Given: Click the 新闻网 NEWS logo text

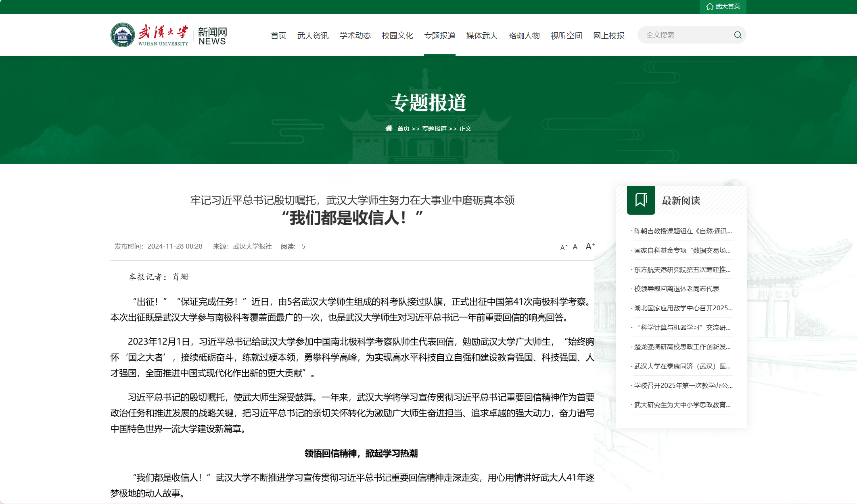Looking at the screenshot, I should pos(212,36).
